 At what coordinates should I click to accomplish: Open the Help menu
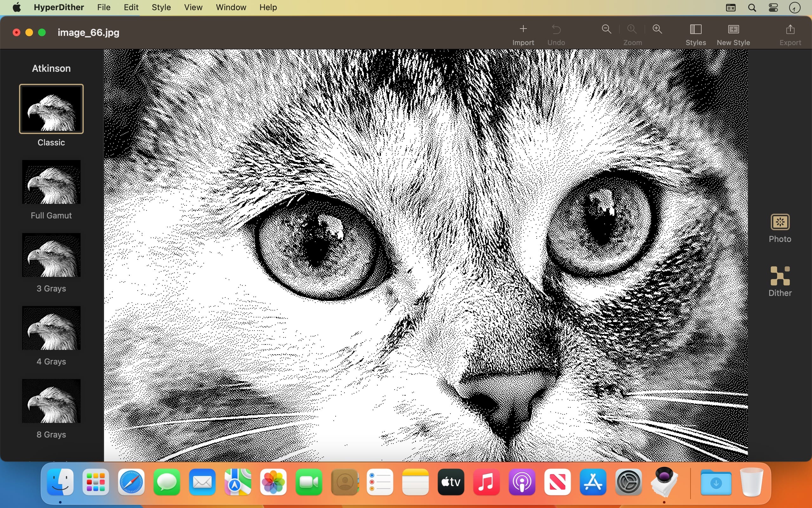pos(268,7)
